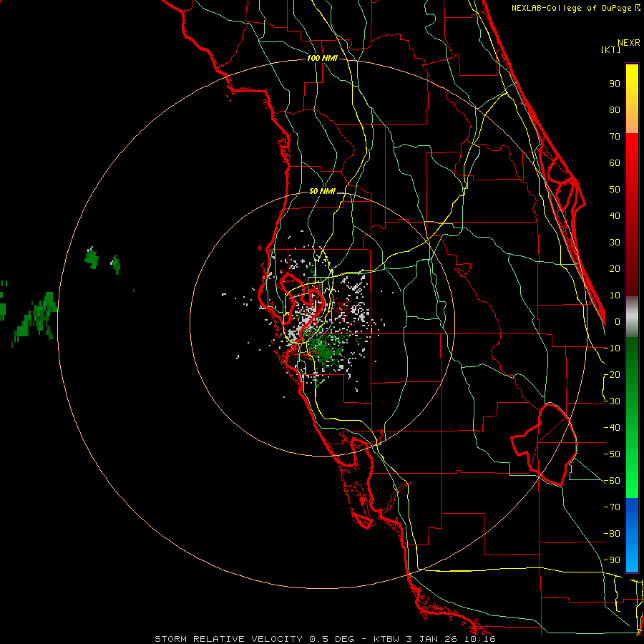Click the positive 90 scale value

(x=615, y=84)
